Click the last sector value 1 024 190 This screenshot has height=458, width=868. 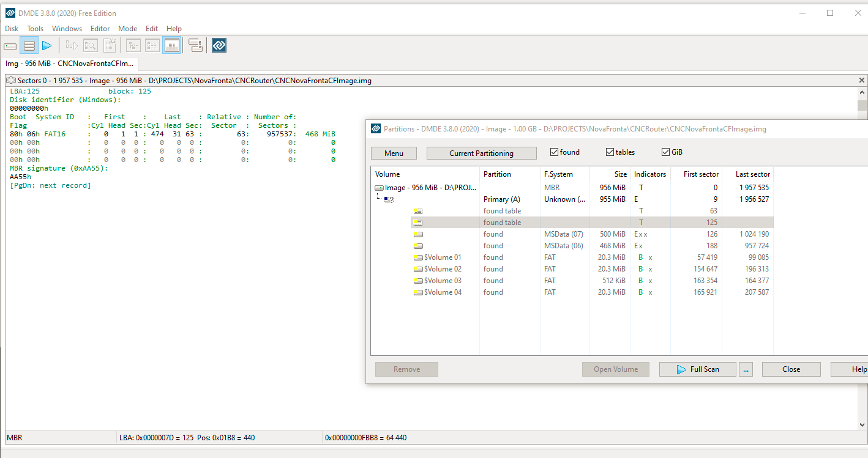tap(752, 234)
